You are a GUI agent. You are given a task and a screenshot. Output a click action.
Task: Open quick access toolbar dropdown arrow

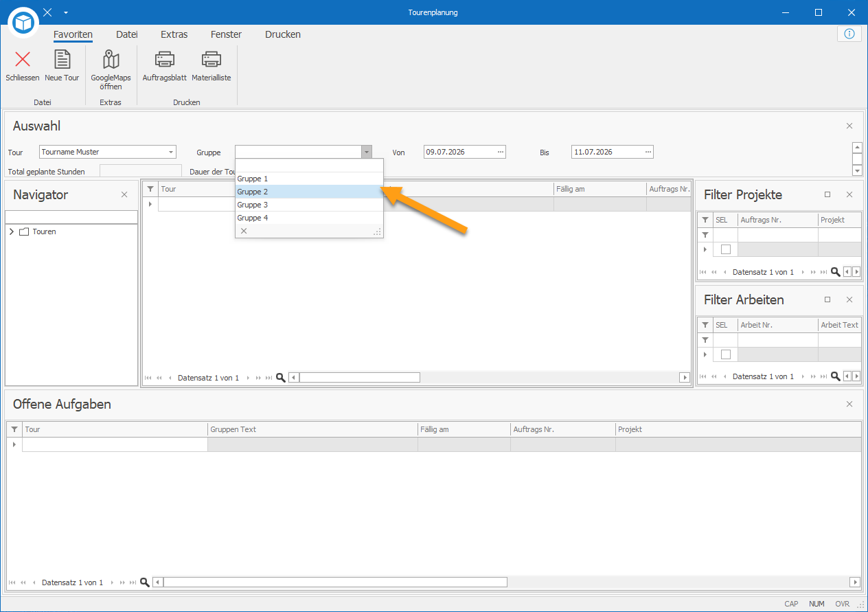coord(65,12)
